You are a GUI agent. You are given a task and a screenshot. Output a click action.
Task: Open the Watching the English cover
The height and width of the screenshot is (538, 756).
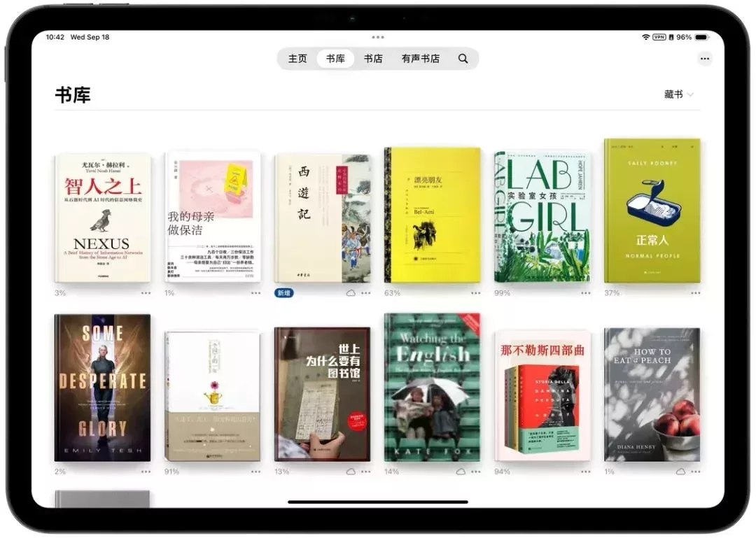coord(433,388)
